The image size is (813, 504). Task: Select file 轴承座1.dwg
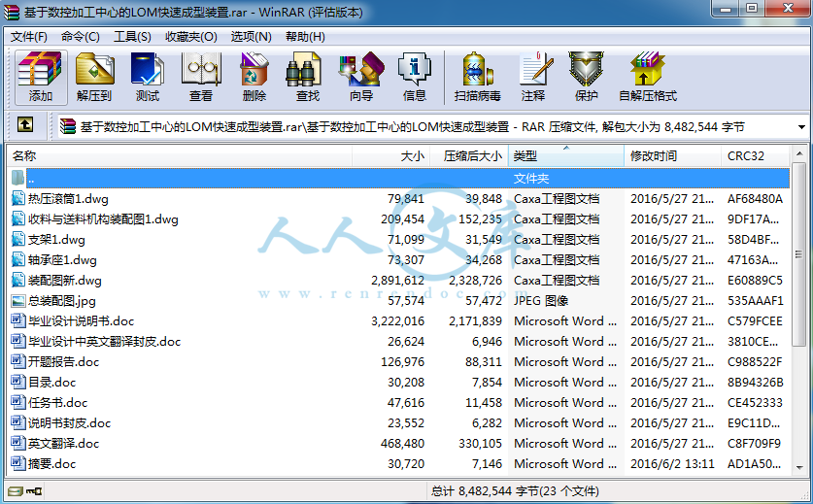click(62, 260)
